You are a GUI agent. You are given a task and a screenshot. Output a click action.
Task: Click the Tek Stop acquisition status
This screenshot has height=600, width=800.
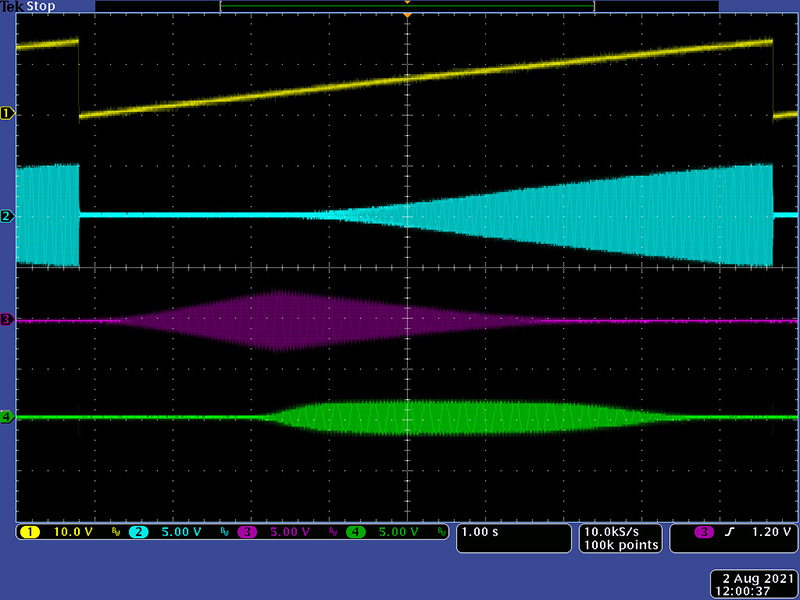point(28,7)
